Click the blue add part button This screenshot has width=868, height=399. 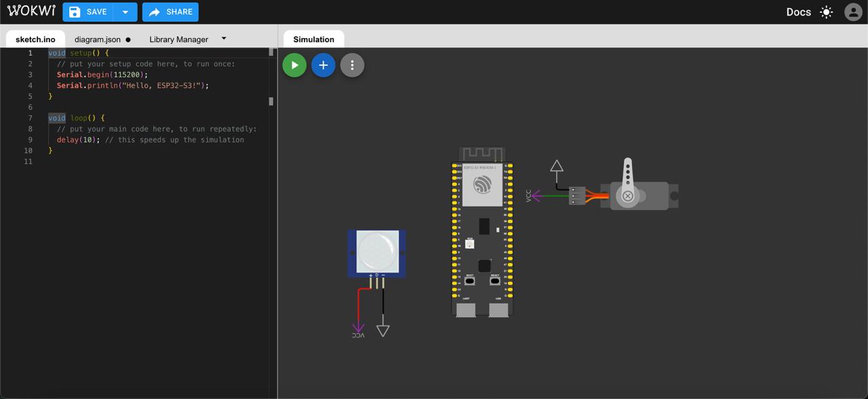(323, 65)
